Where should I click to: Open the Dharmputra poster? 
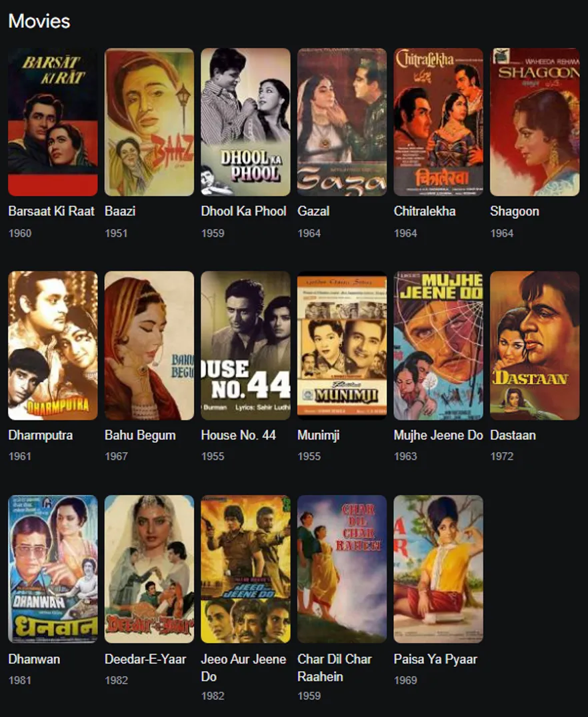tap(53, 345)
